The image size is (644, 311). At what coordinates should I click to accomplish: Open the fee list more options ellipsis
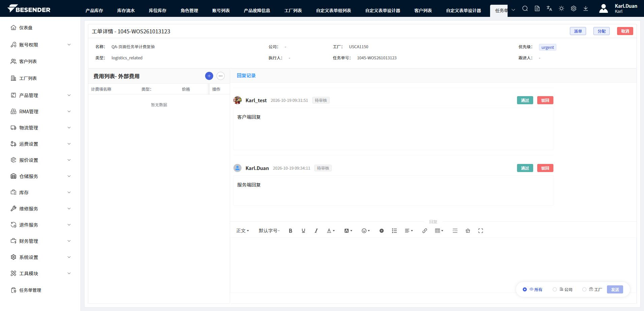[x=221, y=76]
